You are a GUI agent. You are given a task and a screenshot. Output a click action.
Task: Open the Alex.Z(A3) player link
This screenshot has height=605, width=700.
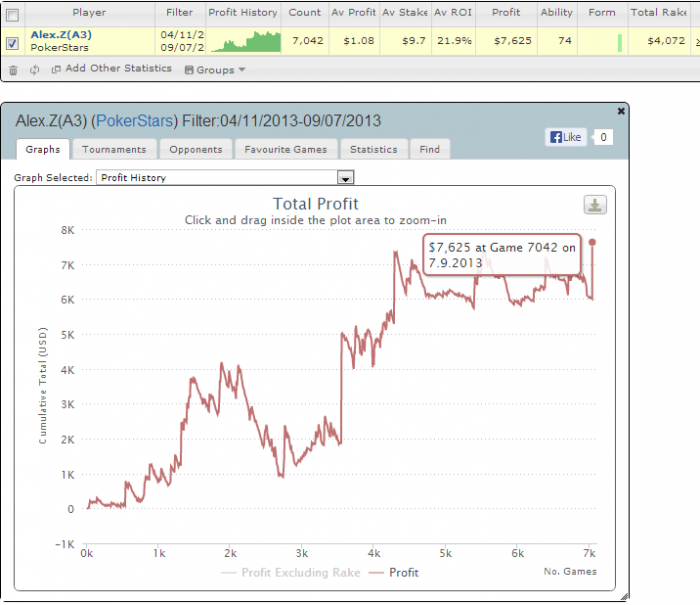coord(61,34)
